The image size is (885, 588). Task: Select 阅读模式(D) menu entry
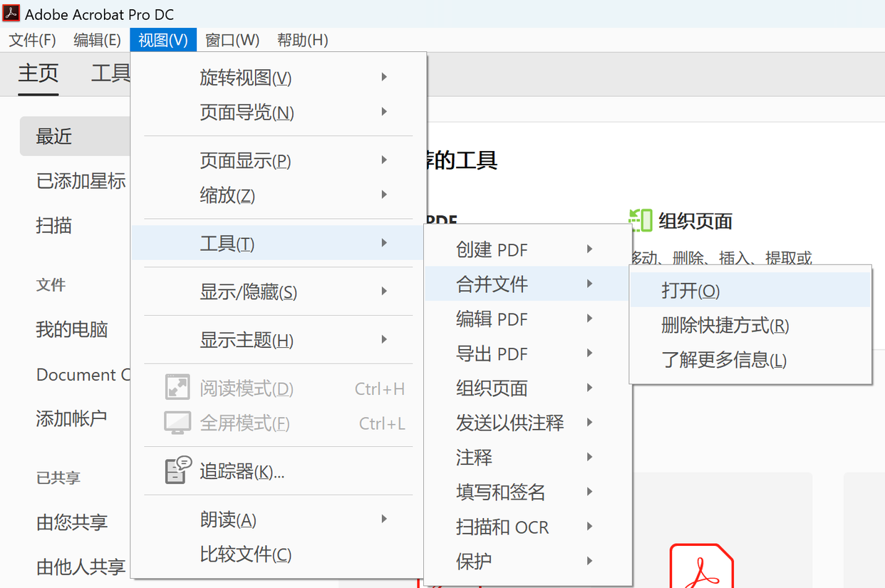(278, 388)
